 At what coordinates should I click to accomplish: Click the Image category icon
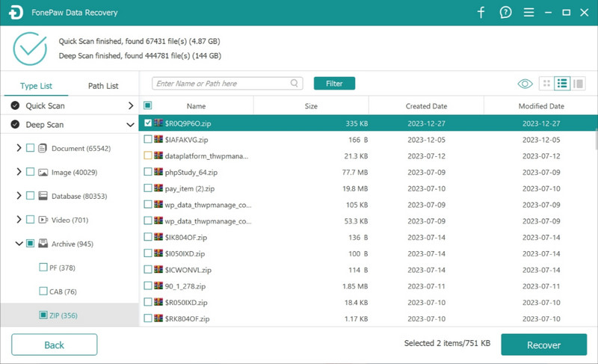[x=43, y=172]
